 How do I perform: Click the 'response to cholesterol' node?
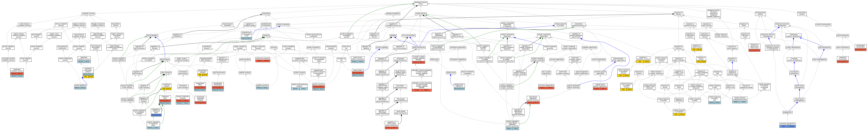tap(679, 100)
